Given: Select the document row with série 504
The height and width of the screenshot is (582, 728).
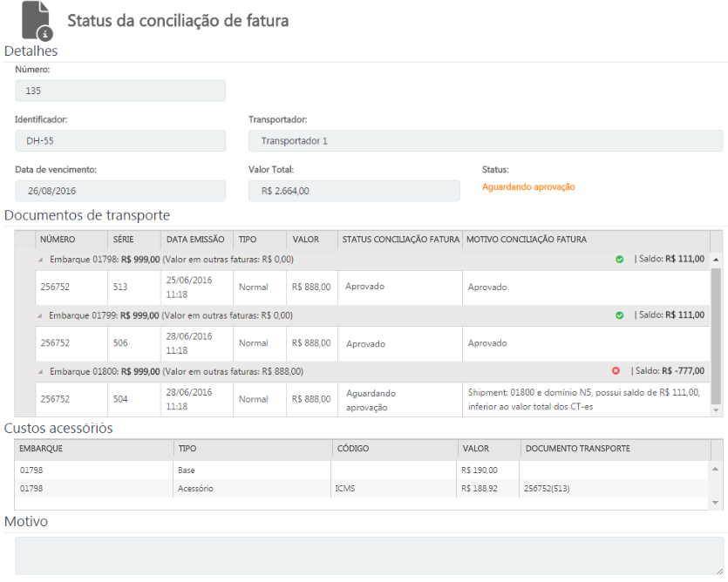Looking at the screenshot, I should [366, 399].
